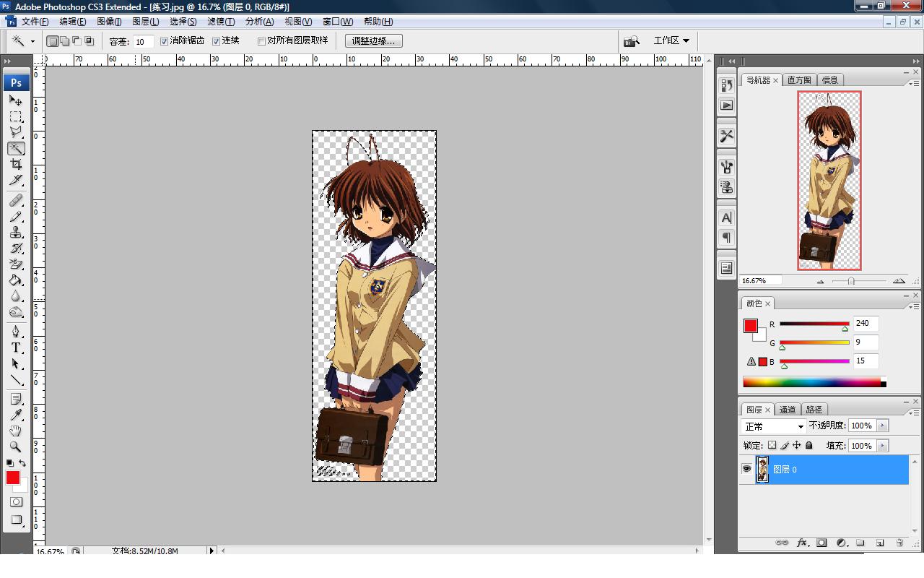
Task: Select the Healing Brush tool
Action: tap(16, 200)
